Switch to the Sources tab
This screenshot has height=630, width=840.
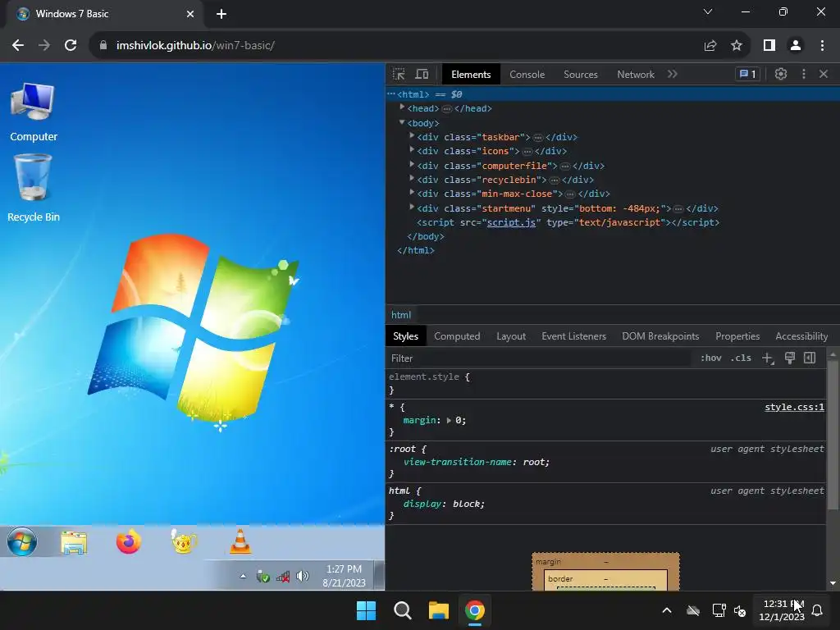coord(580,75)
